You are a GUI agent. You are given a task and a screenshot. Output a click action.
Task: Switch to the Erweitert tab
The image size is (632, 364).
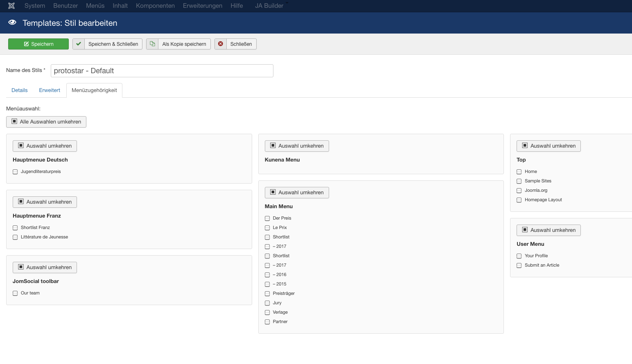(x=50, y=90)
